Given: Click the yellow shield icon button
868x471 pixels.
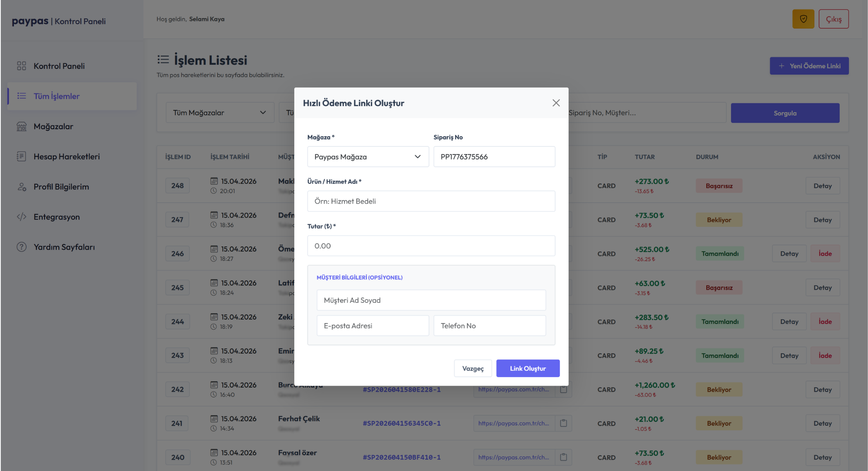Looking at the screenshot, I should pos(803,19).
